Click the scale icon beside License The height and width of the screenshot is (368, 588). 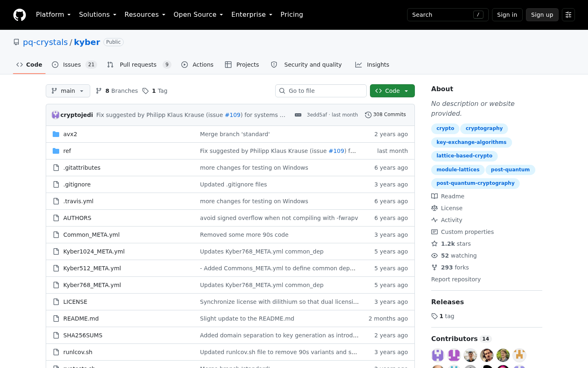pyautogui.click(x=434, y=208)
